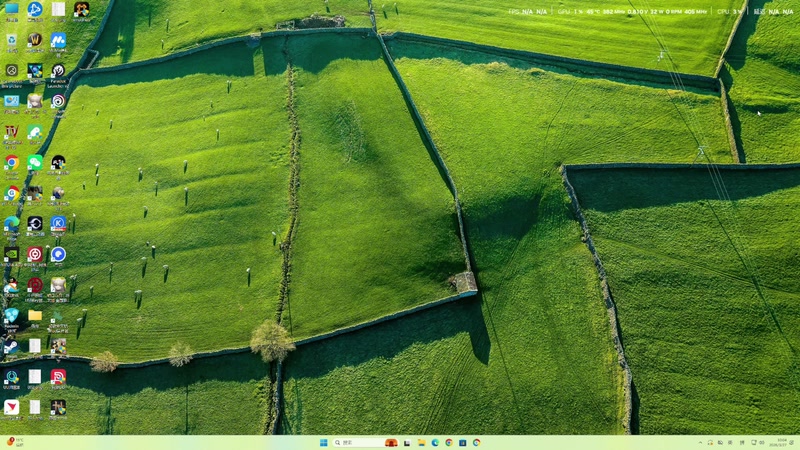Launch the World of Warcraft shortcut
The image size is (800, 450).
point(35,41)
